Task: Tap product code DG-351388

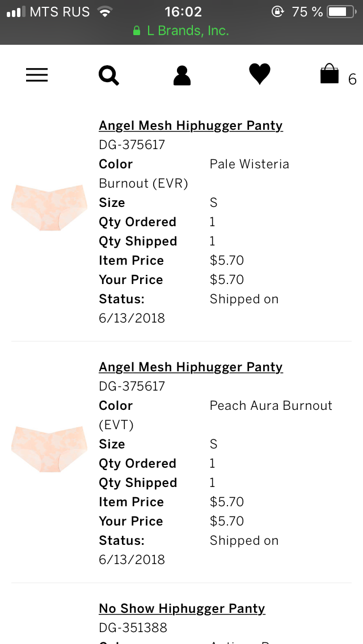Action: click(133, 628)
